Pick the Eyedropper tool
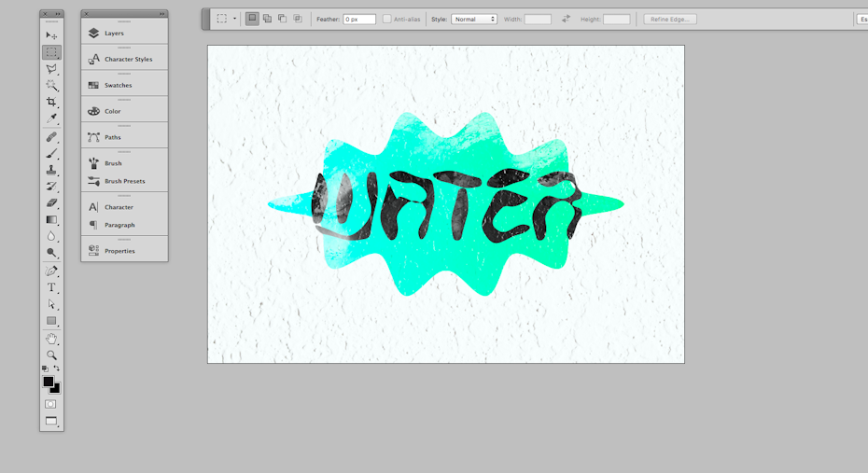This screenshot has width=868, height=473. click(x=51, y=119)
